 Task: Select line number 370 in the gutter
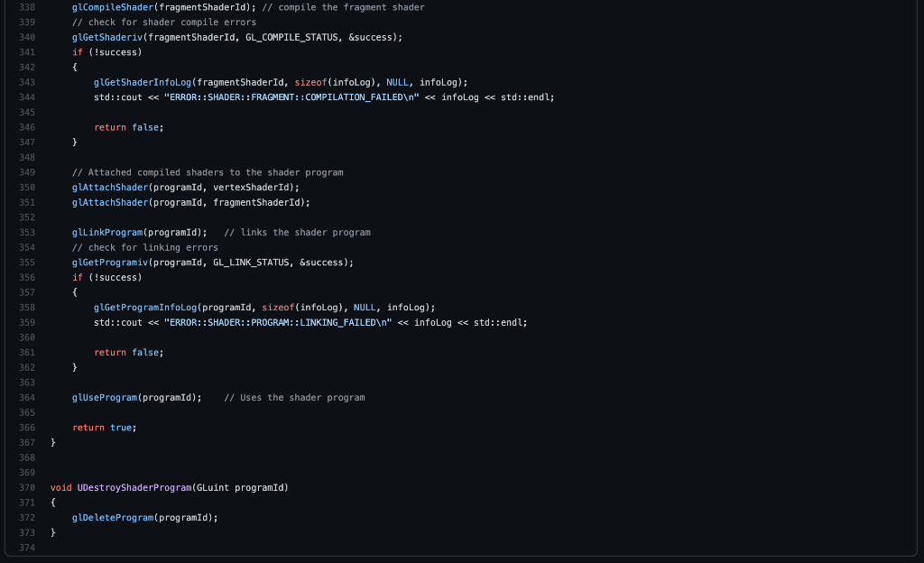coord(27,487)
